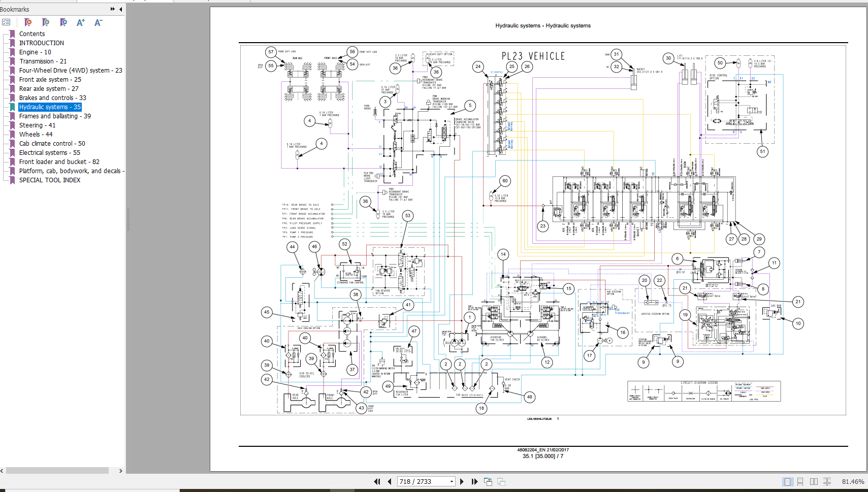868x492 pixels.
Task: Expand the Bookmarks panel with double arrow
Action: [112, 9]
